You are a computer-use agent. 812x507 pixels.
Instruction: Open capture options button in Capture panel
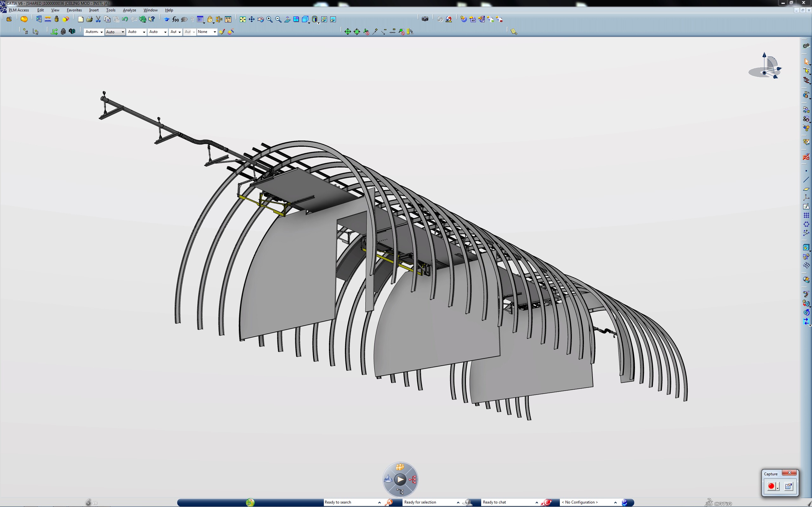(789, 486)
